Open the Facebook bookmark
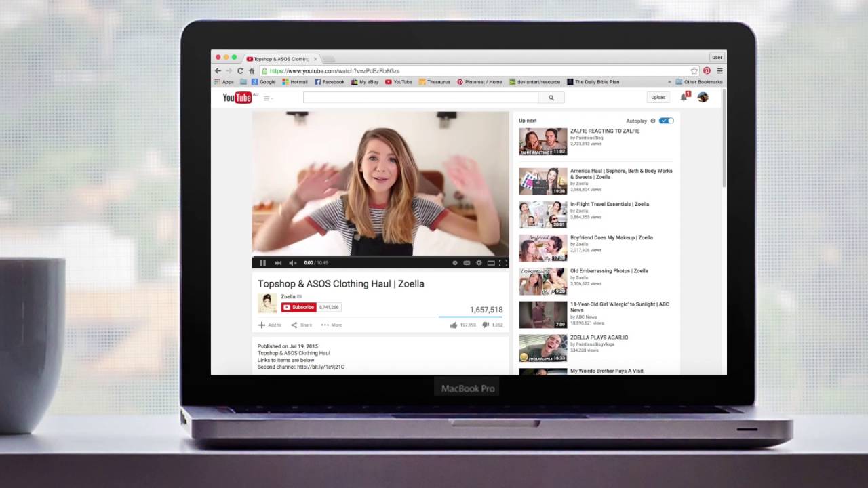 point(330,82)
